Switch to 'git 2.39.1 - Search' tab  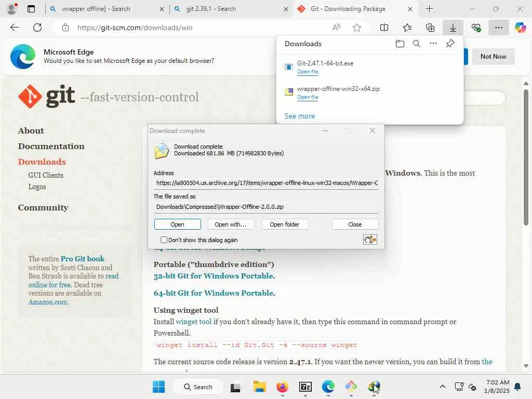pos(211,9)
